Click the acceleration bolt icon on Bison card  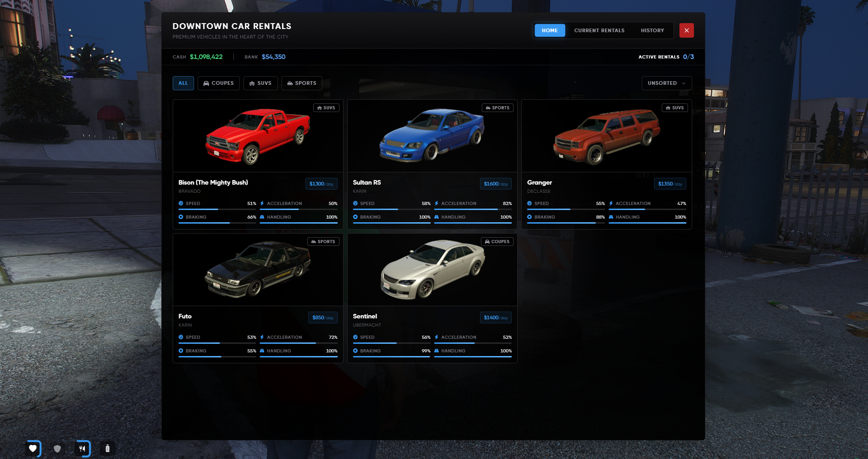pos(262,203)
